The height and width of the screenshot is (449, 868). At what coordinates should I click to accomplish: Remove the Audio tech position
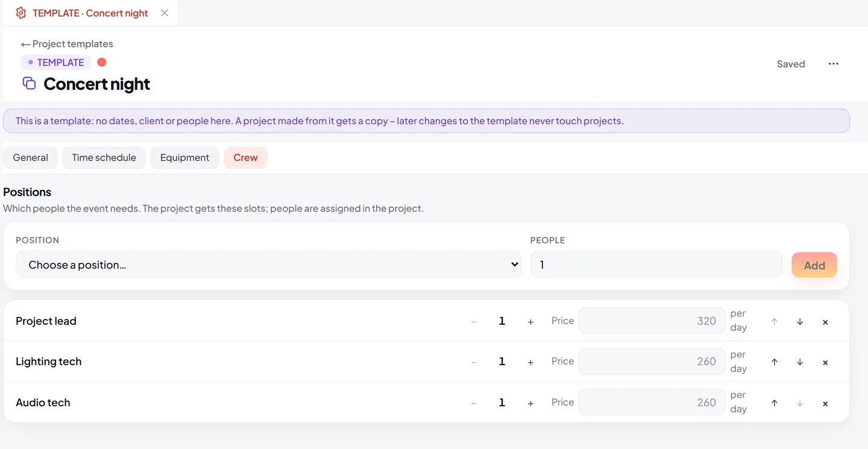point(825,403)
